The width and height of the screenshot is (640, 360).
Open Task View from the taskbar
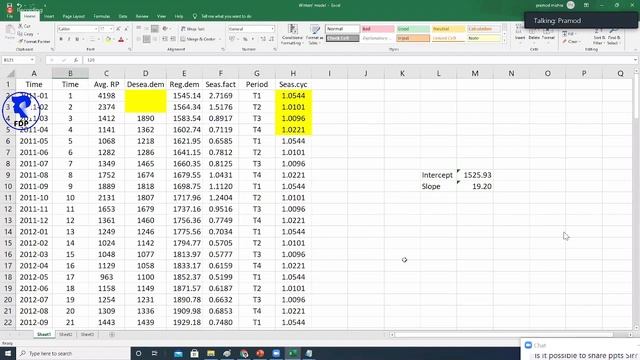click(154, 353)
